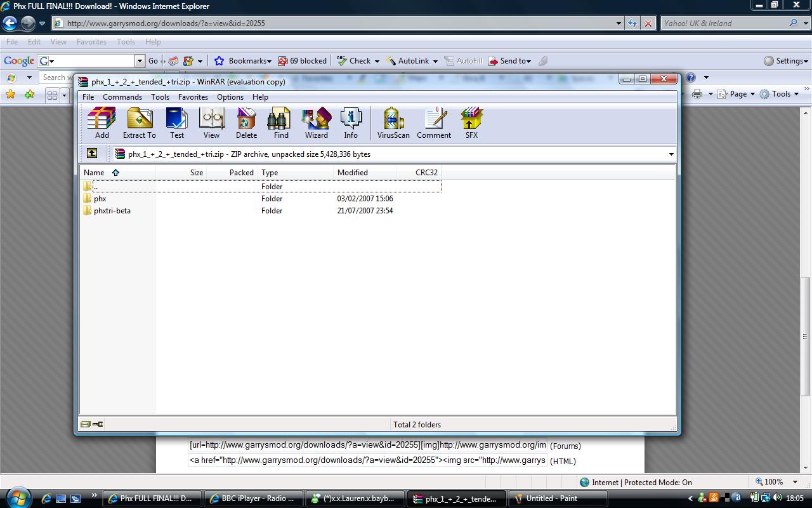Open the IE Page menu dropdown

pyautogui.click(x=736, y=94)
